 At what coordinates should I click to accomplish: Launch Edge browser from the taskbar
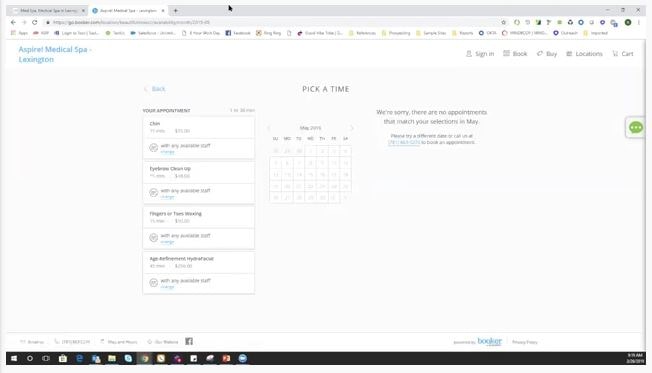click(x=79, y=358)
